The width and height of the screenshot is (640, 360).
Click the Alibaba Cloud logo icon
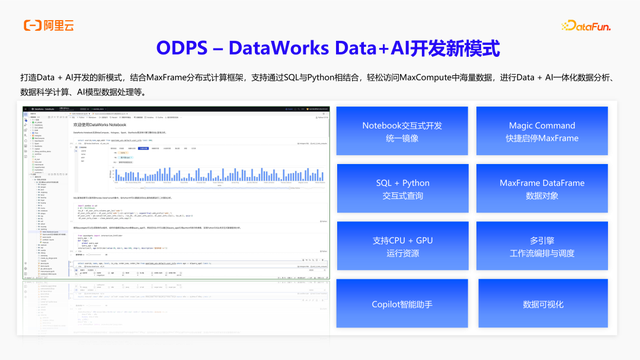click(x=33, y=25)
